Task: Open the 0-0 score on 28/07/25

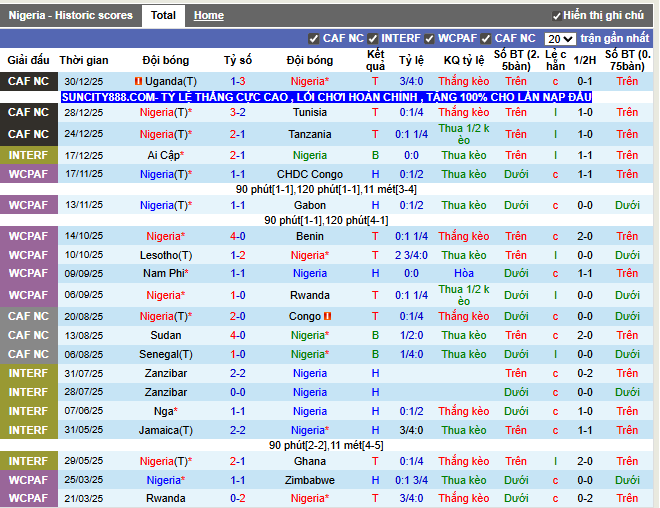Action: point(238,392)
